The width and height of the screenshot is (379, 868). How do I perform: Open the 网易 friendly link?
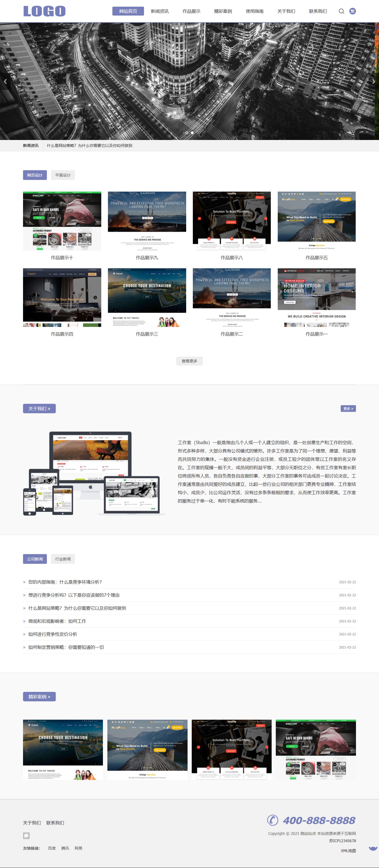[x=79, y=848]
